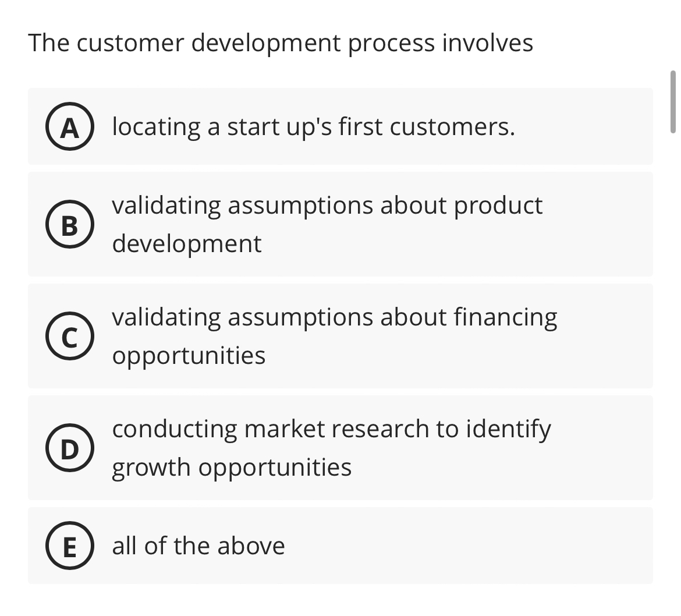
Task: Click the answer card for option B
Action: [340, 224]
